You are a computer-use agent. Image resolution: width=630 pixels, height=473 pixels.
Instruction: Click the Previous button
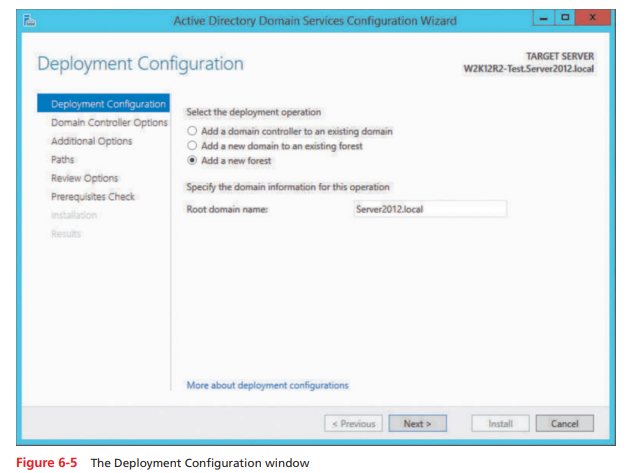point(354,424)
